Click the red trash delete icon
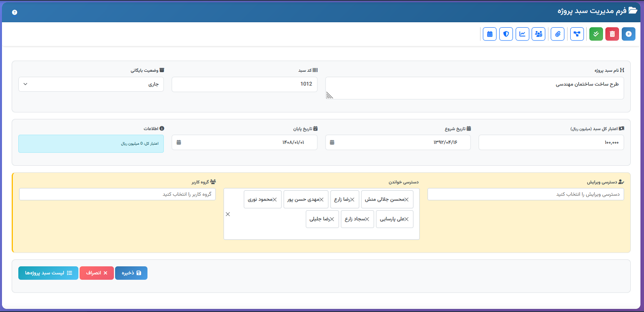This screenshot has width=644, height=312. coord(612,34)
